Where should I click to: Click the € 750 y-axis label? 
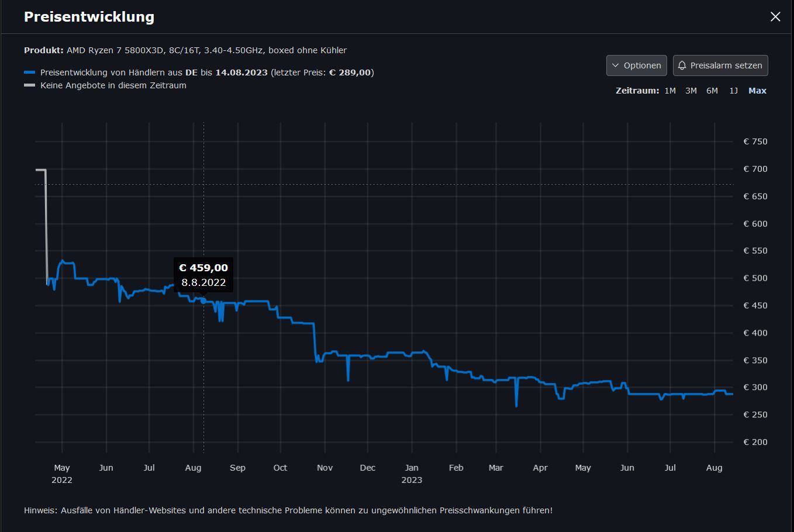pyautogui.click(x=755, y=141)
